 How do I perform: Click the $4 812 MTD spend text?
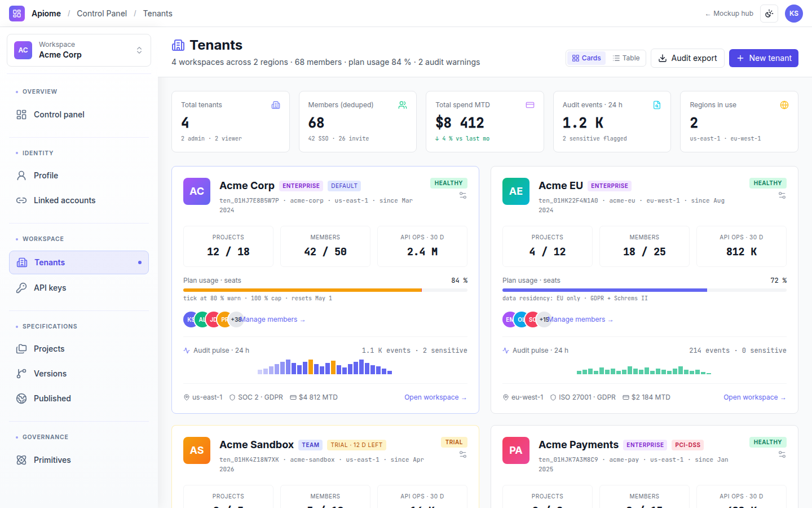pyautogui.click(x=318, y=397)
